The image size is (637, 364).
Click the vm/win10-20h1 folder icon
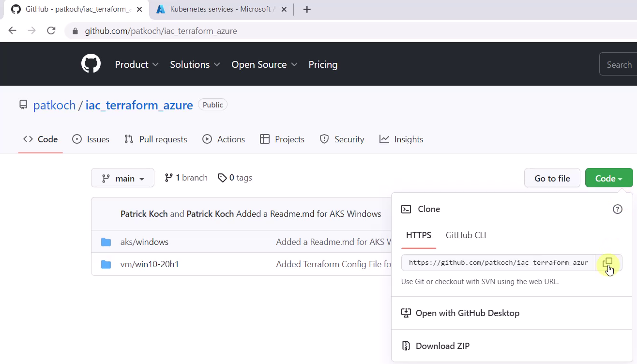(106, 264)
